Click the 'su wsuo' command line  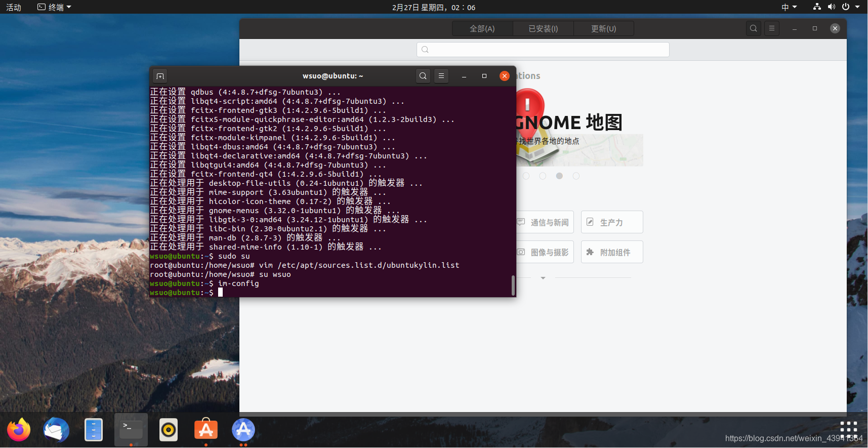click(x=221, y=274)
